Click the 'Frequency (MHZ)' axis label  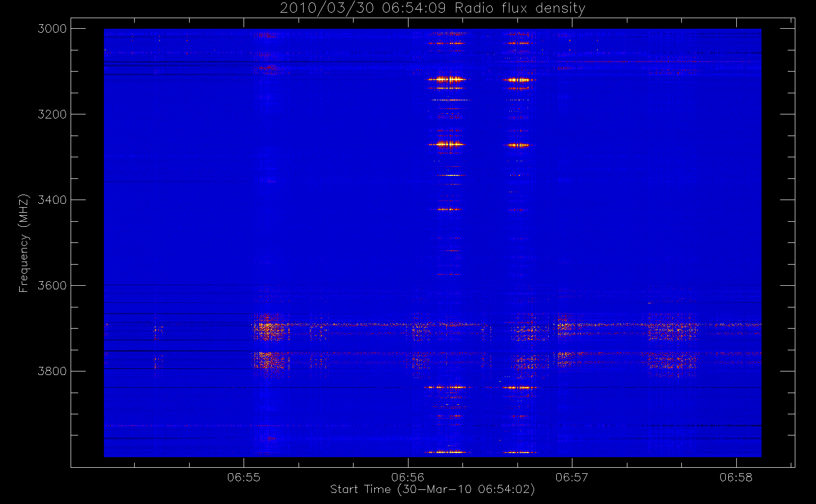(x=24, y=243)
